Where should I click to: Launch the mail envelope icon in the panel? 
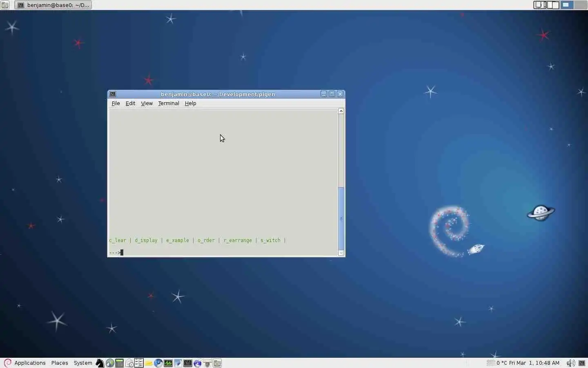129,363
